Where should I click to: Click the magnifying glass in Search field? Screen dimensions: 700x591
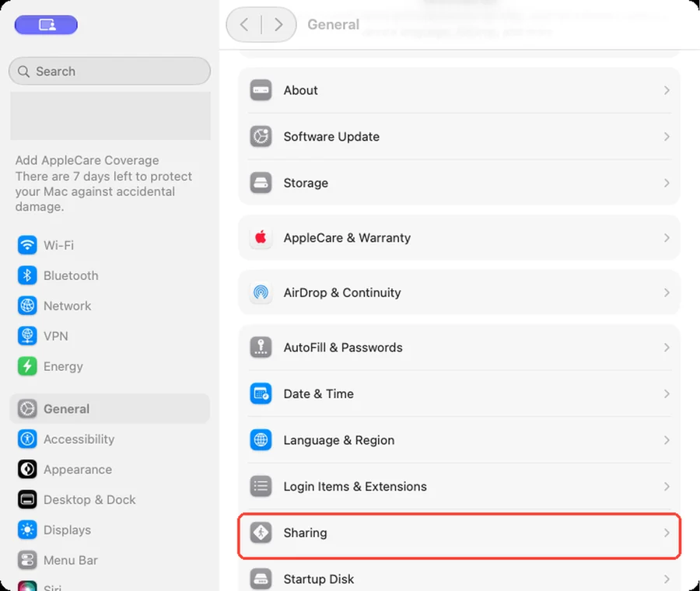pos(23,72)
